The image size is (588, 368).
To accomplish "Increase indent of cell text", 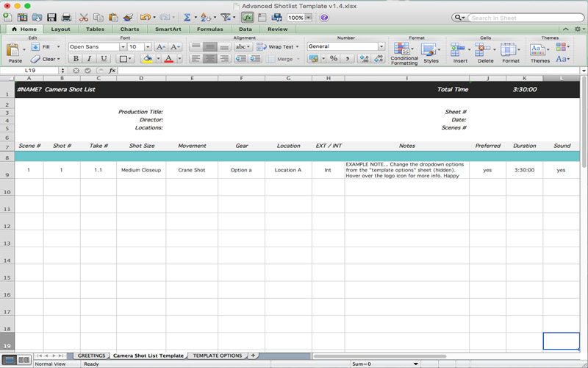I will [255, 59].
